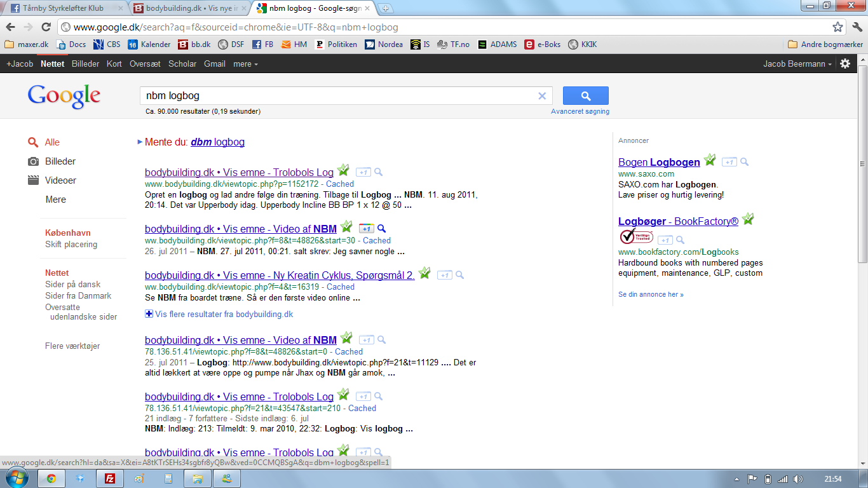Screen dimensions: 868x488
Task: Toggle the bookmark star in address bar
Action: tap(838, 27)
